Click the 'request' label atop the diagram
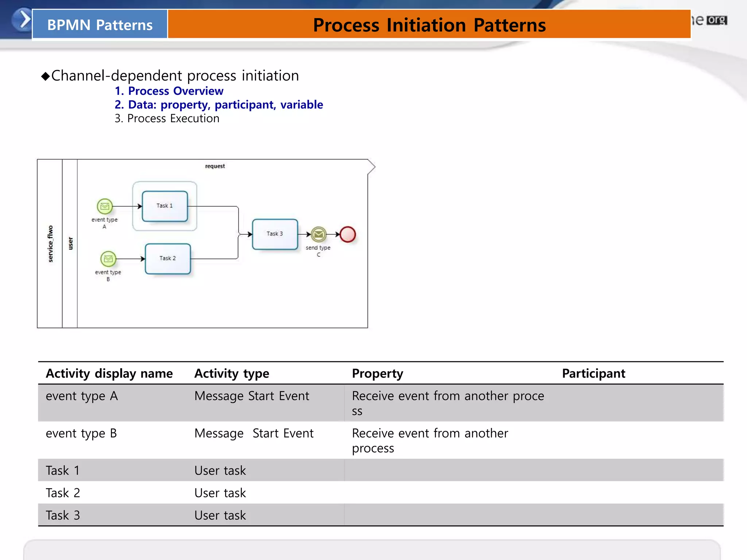The image size is (747, 560). click(x=215, y=166)
